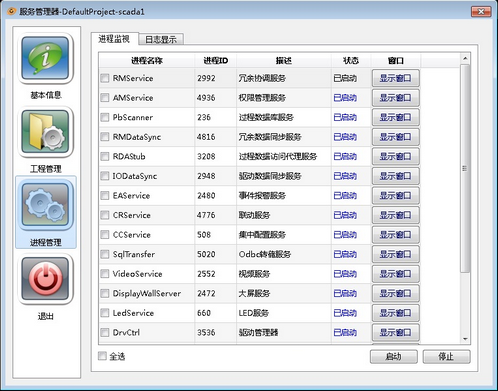Click the vertical scrollbar thumb
Image resolution: width=498 pixels, height=391 pixels.
coord(465,169)
